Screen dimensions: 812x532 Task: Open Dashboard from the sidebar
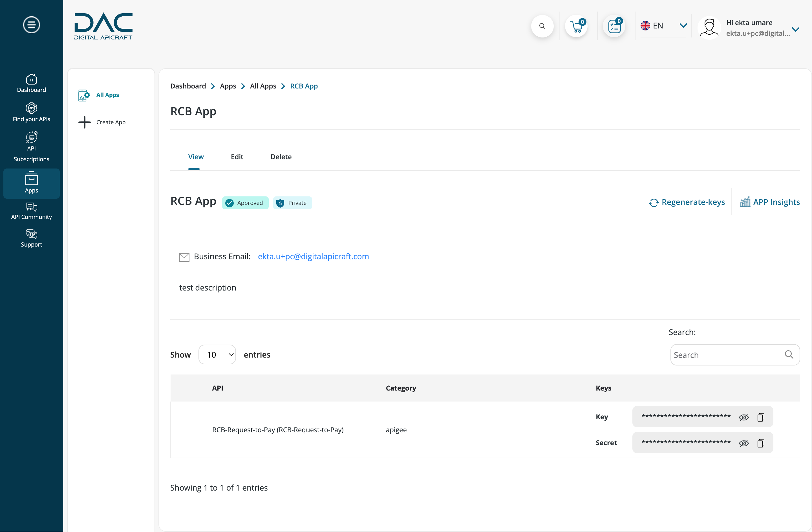pos(31,83)
